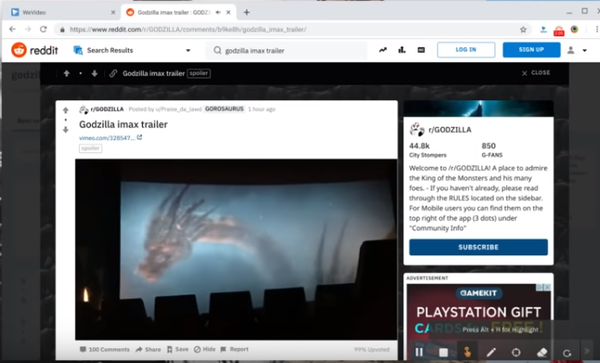Click the redo arrow in recorder toolbar
The image size is (600, 363).
click(x=567, y=353)
